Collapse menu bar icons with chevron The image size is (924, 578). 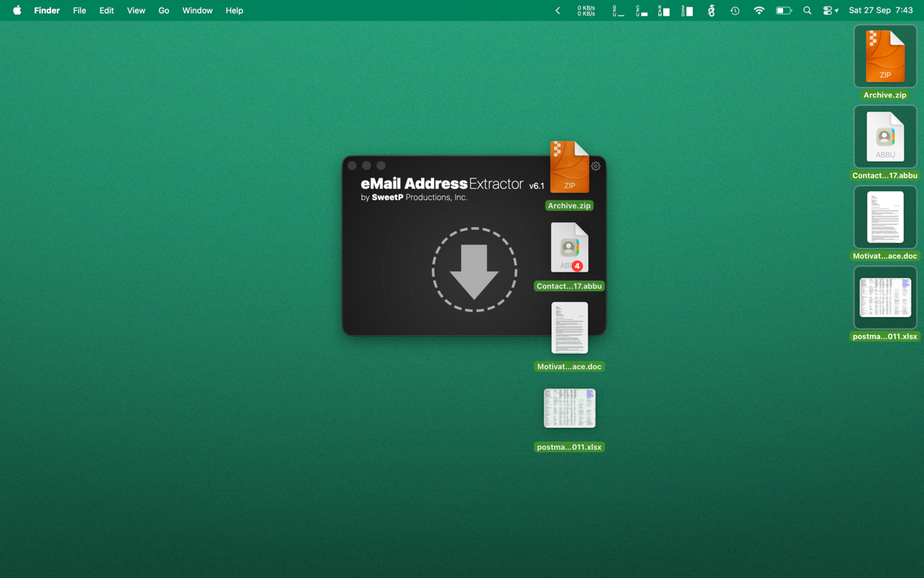[x=558, y=11]
